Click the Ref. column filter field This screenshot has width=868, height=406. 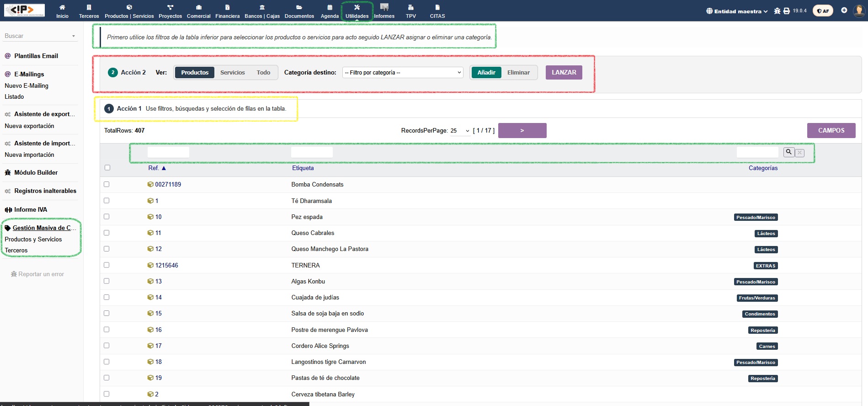[168, 152]
